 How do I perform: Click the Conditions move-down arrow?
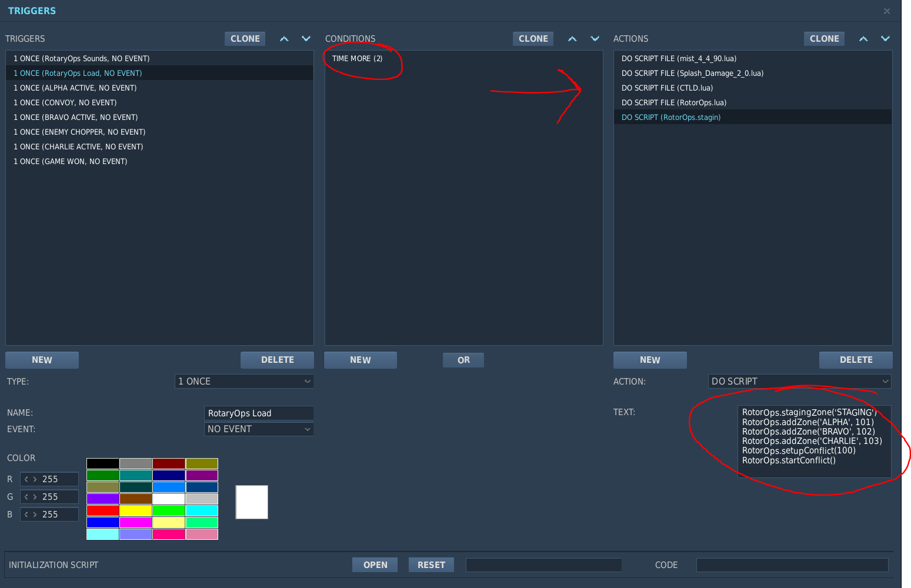click(x=595, y=39)
